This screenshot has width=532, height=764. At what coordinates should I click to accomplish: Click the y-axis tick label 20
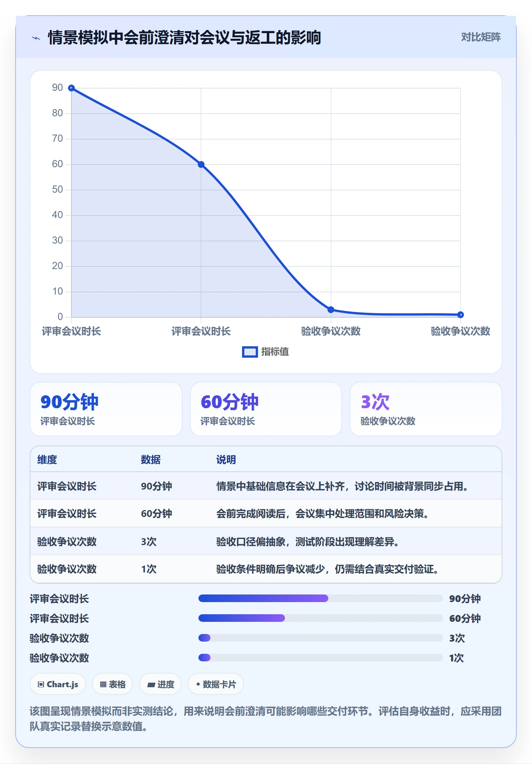point(57,266)
